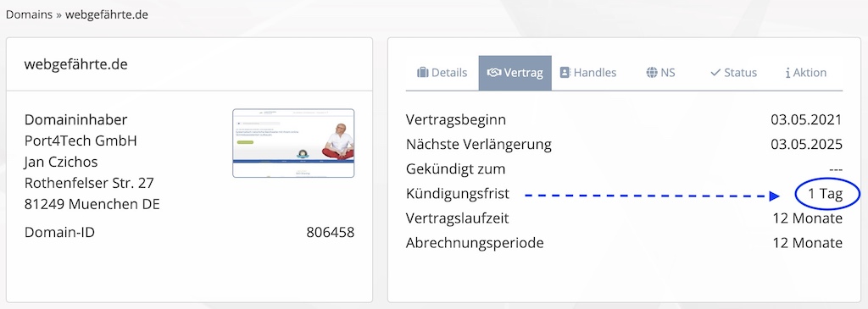Click the Abrechnungsperiode label
Image resolution: width=868 pixels, height=309 pixels.
pos(475,243)
